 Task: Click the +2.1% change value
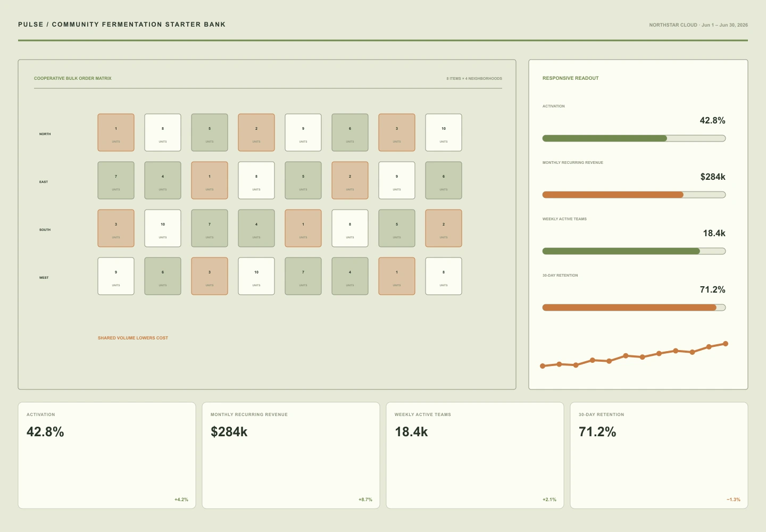coord(549,500)
